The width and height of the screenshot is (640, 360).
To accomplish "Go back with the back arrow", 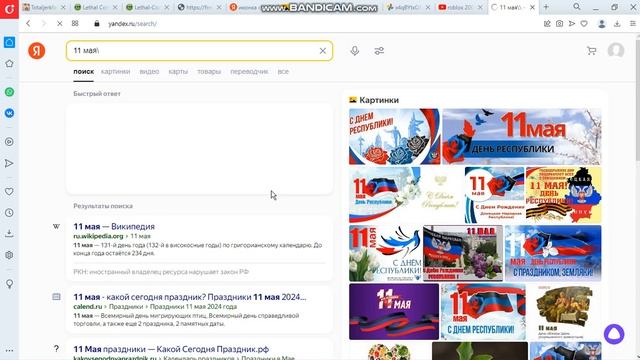I will (x=28, y=24).
